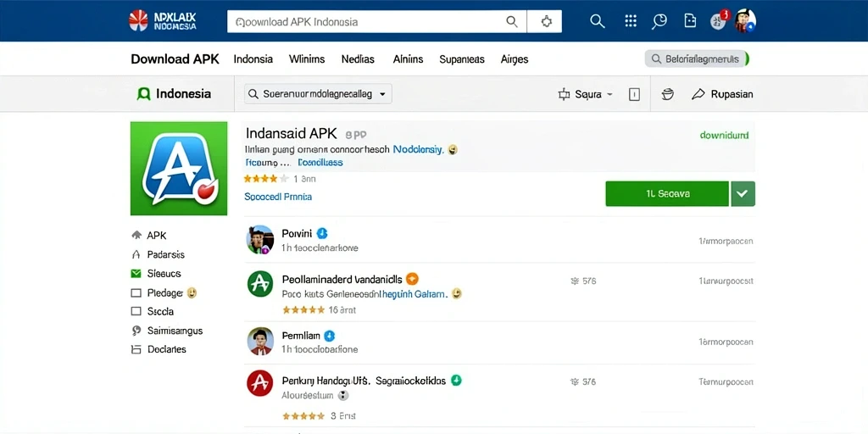Click the magnifier inside the top search box
Viewport: 868px width, 434px height.
(512, 21)
